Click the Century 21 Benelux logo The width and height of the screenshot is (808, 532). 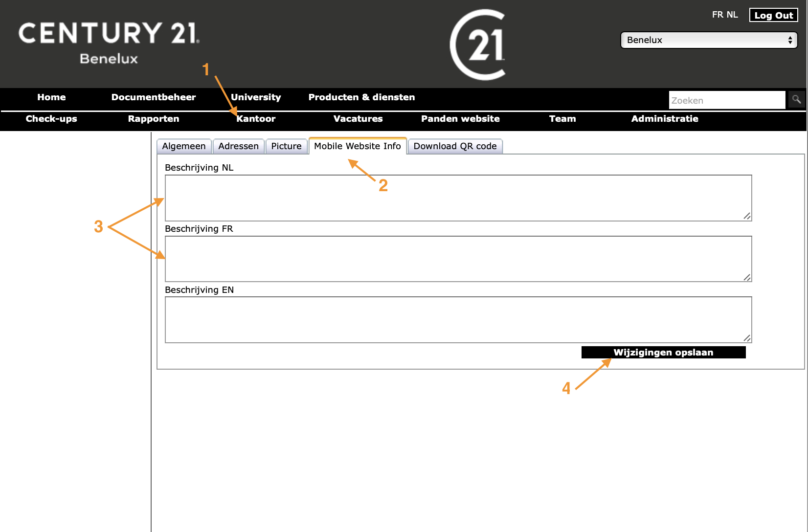click(x=109, y=43)
